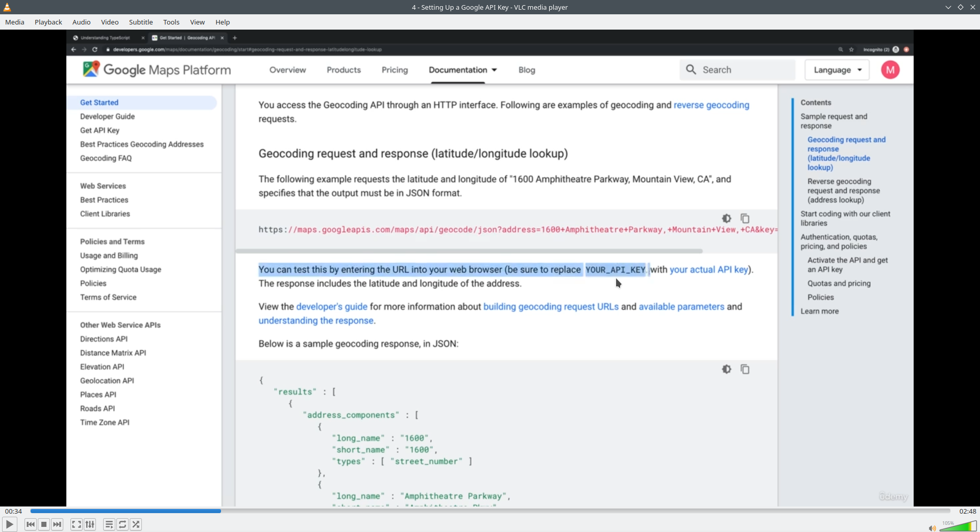Viewport: 980px width, 532px height.
Task: Toggle fullscreen video mode
Action: 76,524
